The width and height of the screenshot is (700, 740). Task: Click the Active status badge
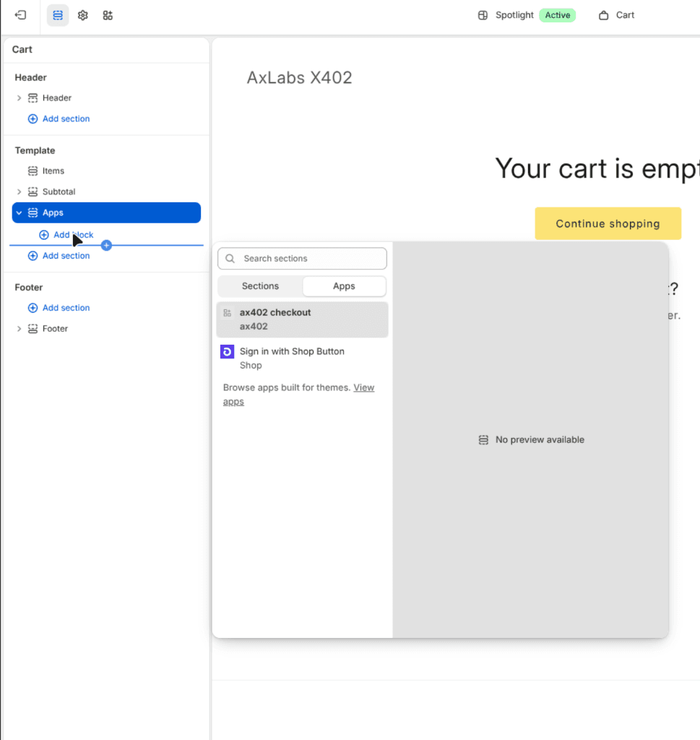[x=558, y=15]
